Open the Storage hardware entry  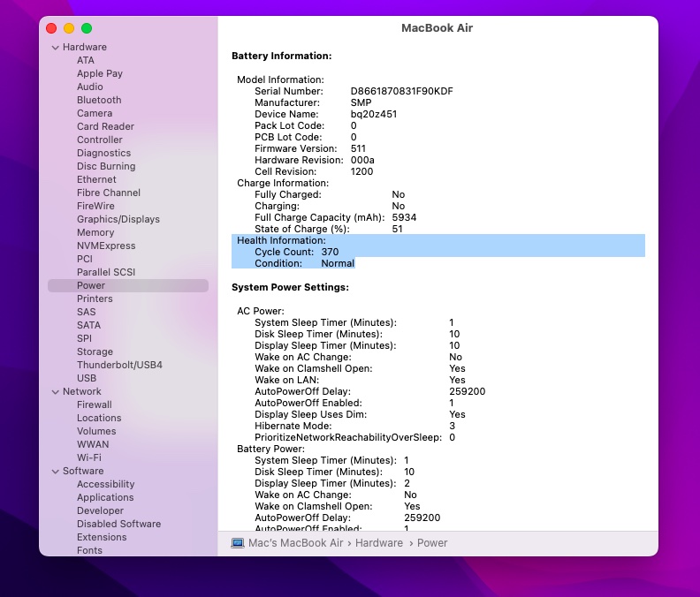point(95,351)
